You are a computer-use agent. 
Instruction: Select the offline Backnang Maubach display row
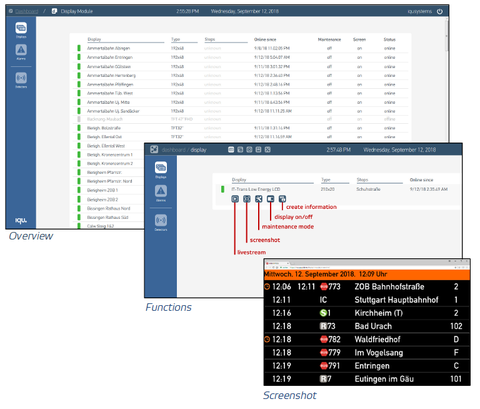(x=241, y=119)
